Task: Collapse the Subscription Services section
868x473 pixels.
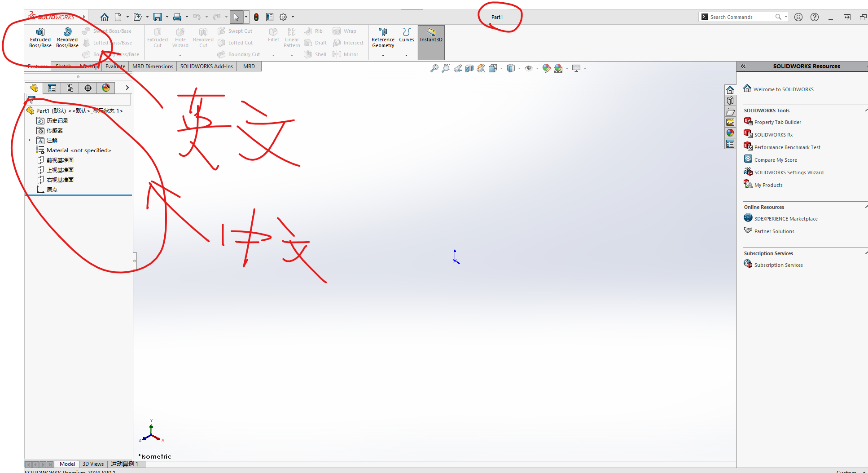Action: [x=866, y=253]
